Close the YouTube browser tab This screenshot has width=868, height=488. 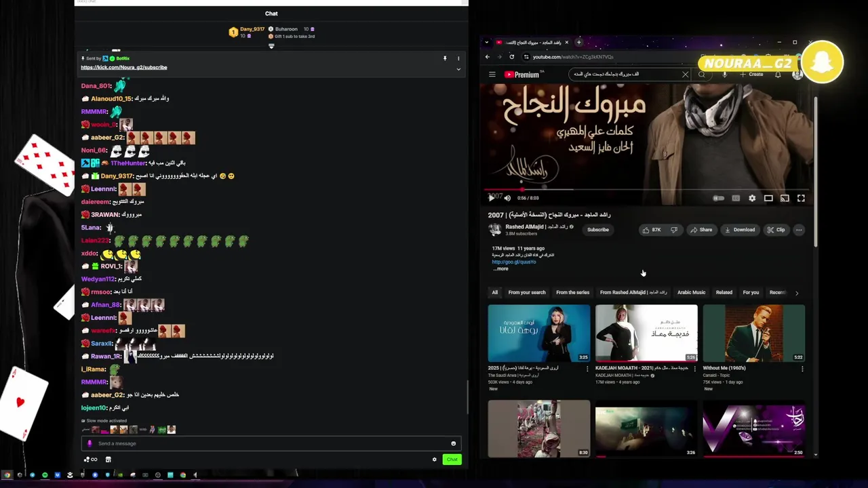[x=568, y=43]
